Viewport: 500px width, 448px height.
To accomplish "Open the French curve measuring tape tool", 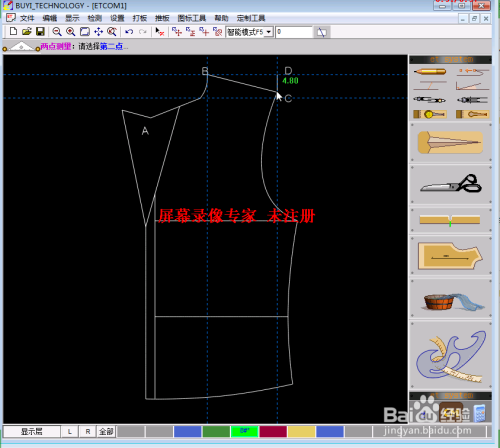I will (x=451, y=355).
